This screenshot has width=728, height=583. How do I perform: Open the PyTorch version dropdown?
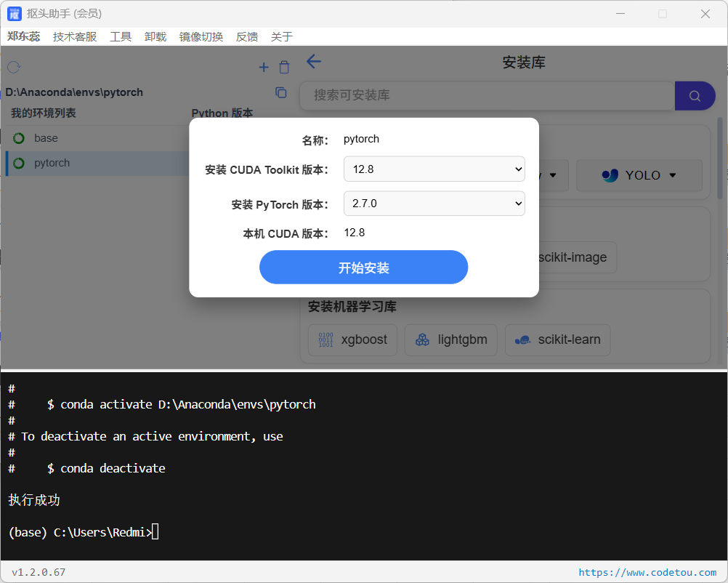click(434, 204)
